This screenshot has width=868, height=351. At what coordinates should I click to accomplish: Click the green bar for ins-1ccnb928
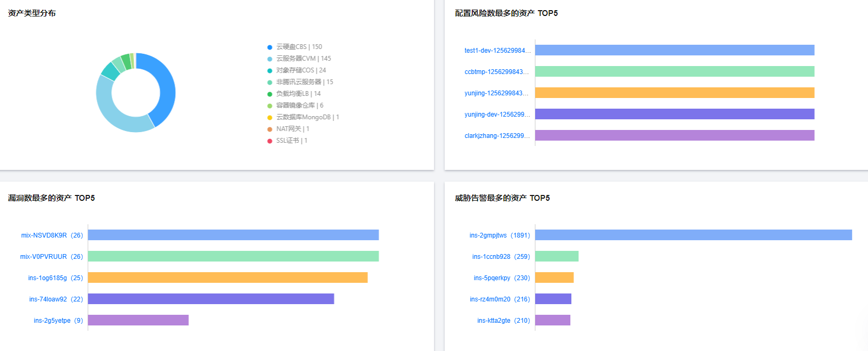point(557,256)
